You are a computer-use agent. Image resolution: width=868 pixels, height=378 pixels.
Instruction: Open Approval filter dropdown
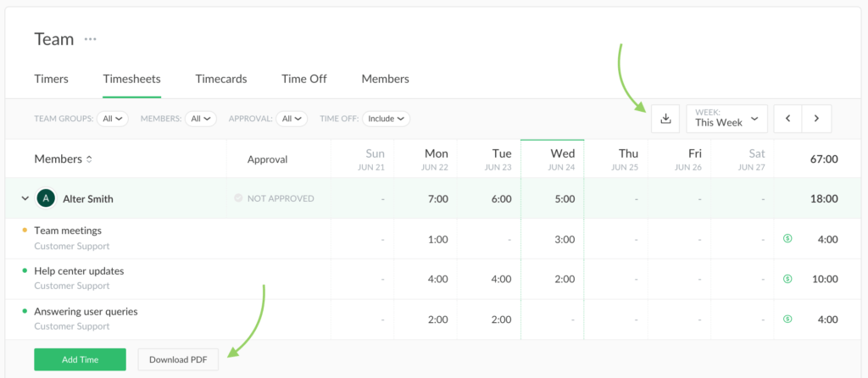(x=292, y=119)
